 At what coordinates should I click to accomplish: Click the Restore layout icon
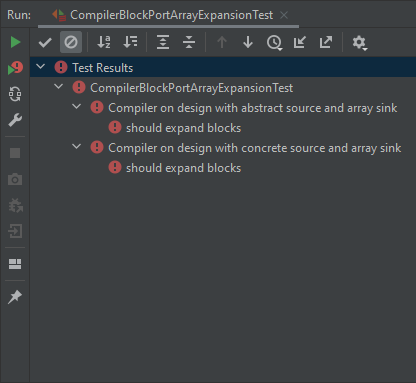point(15,264)
